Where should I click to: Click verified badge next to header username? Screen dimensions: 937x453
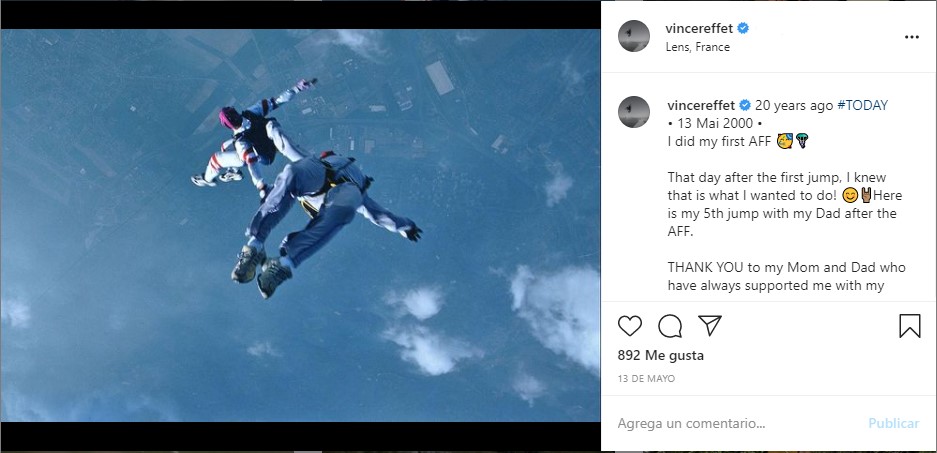coord(743,28)
